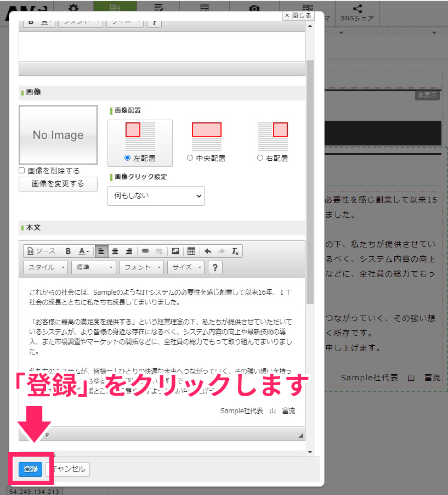Screen dimensions: 448x495
Task: Open source view in 本文 editor toolbar
Action: pos(42,251)
